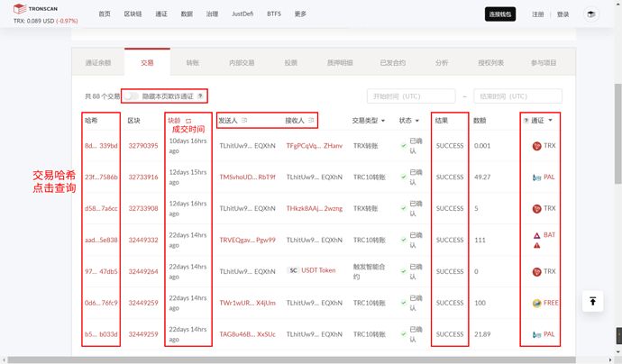Open block 32733916
The image size is (622, 364).
pyautogui.click(x=143, y=177)
